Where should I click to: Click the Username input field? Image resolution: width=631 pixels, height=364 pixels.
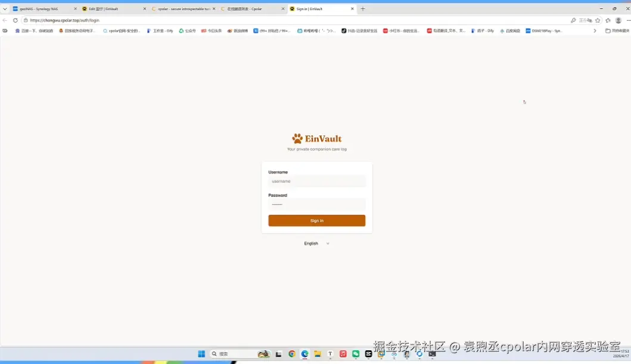(317, 181)
